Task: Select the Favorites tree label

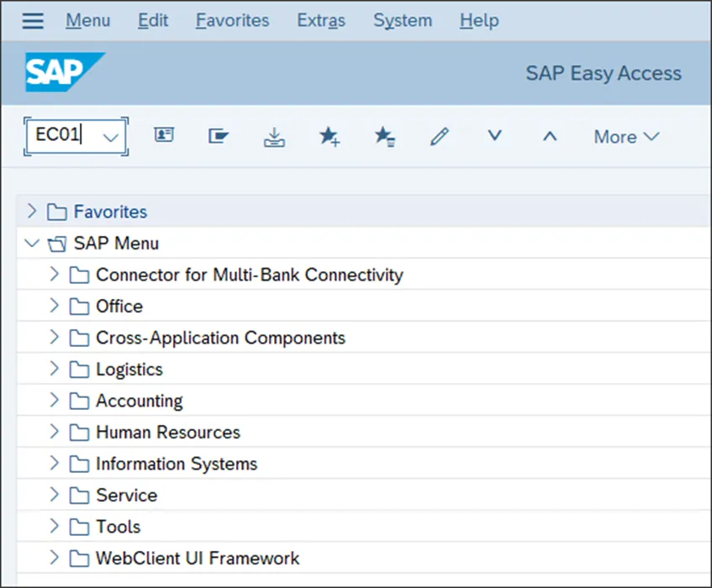Action: pyautogui.click(x=111, y=212)
